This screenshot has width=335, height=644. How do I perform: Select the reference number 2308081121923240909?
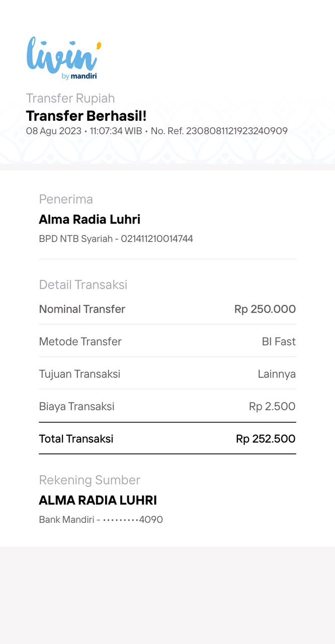(x=236, y=131)
